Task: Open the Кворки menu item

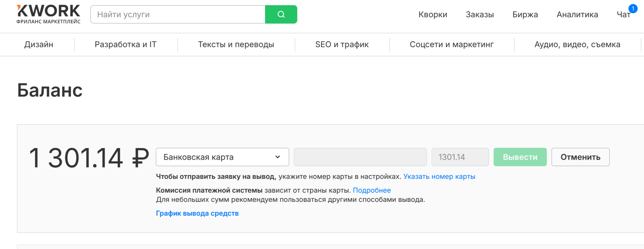Action: (433, 14)
